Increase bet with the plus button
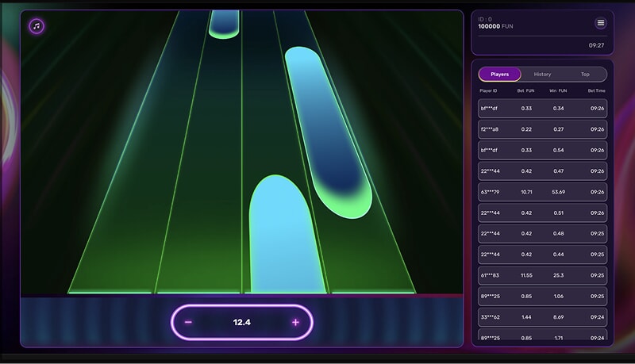The image size is (635, 364). (x=295, y=322)
